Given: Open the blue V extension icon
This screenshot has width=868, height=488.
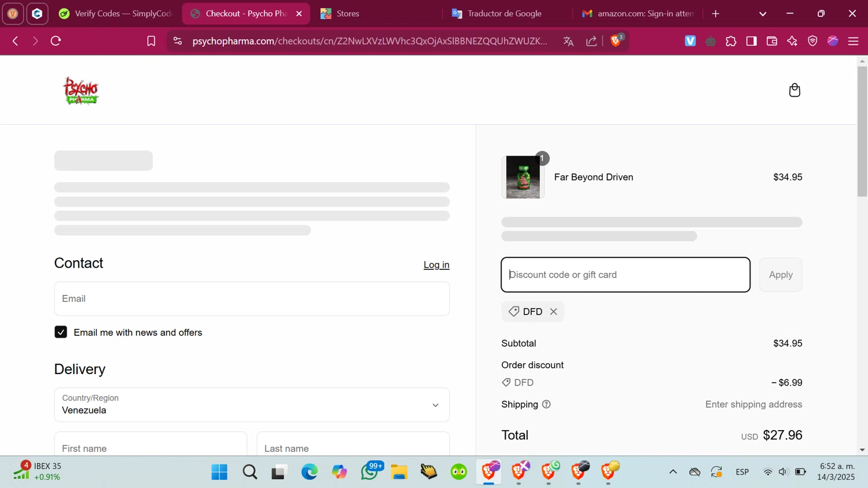Looking at the screenshot, I should click(x=690, y=41).
